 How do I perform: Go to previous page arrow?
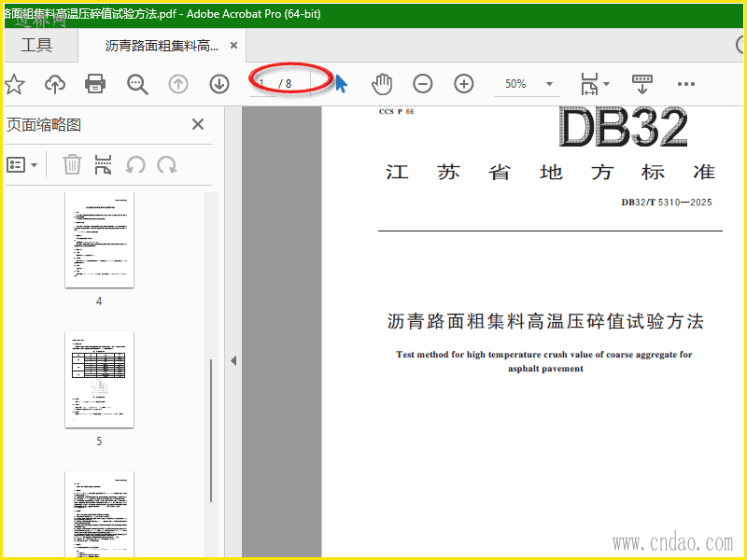point(178,84)
